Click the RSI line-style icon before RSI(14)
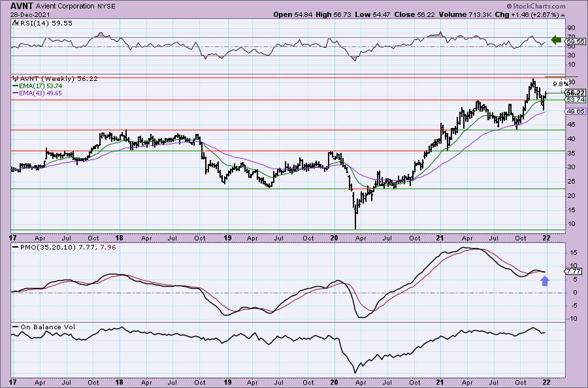 pyautogui.click(x=15, y=23)
